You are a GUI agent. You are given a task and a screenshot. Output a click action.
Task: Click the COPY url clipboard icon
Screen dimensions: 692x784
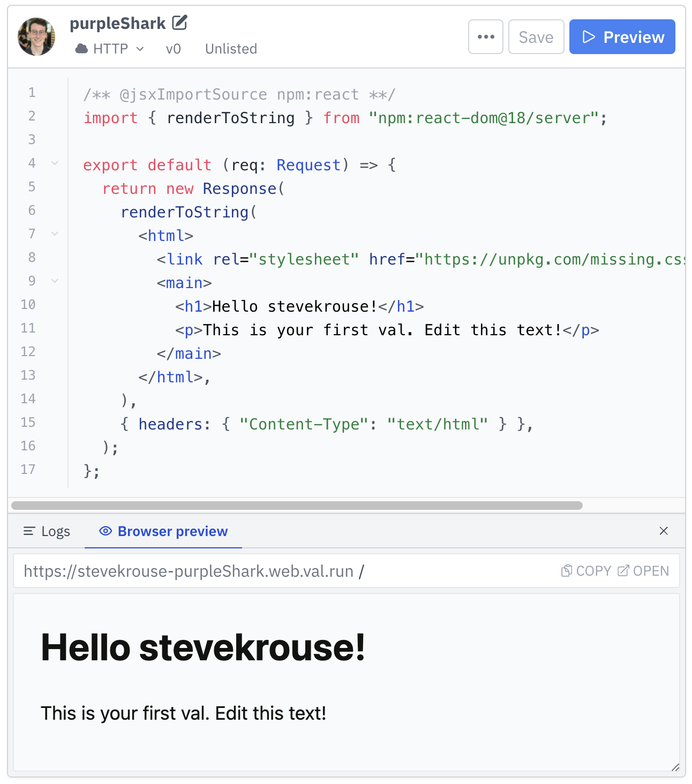pos(566,571)
